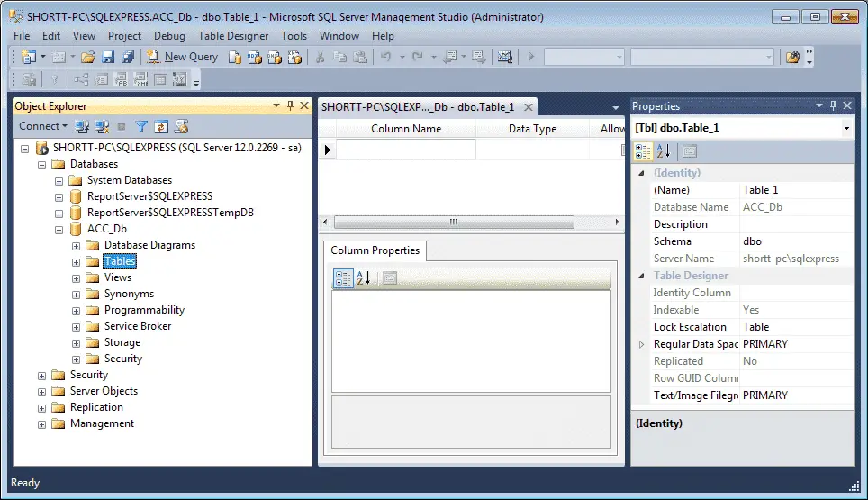Click the Disconnect icon in Object Explorer
Viewport: 868px width, 500px height.
click(x=102, y=127)
